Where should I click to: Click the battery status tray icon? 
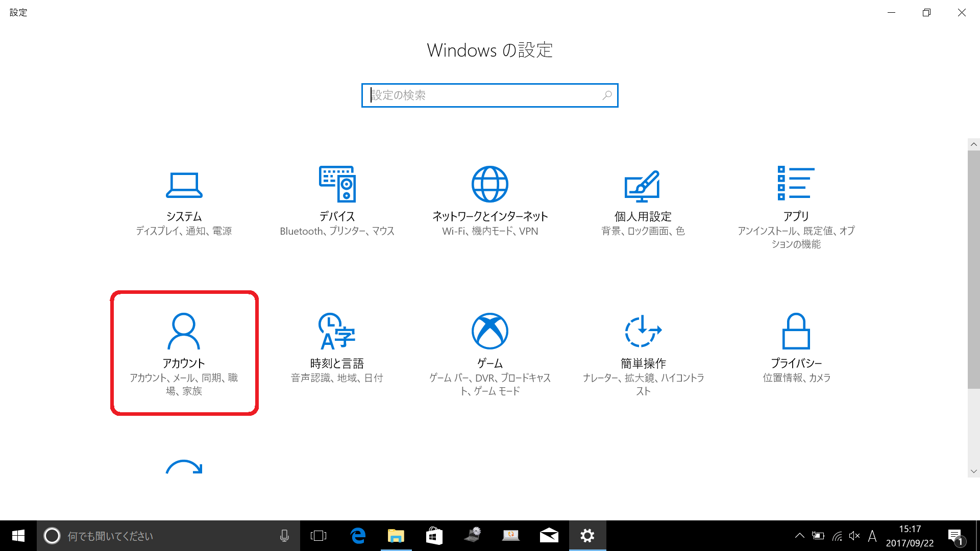point(818,536)
